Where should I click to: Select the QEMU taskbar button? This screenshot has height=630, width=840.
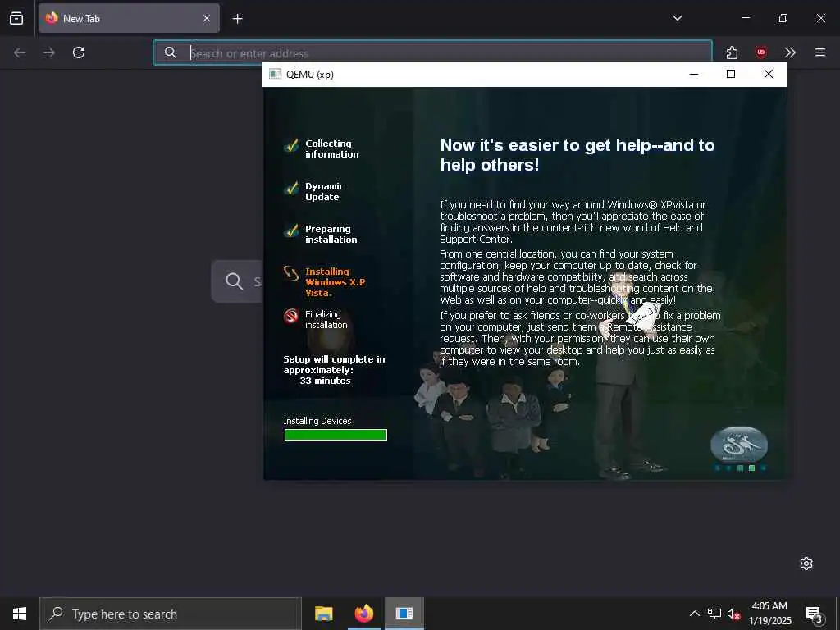[x=404, y=614]
